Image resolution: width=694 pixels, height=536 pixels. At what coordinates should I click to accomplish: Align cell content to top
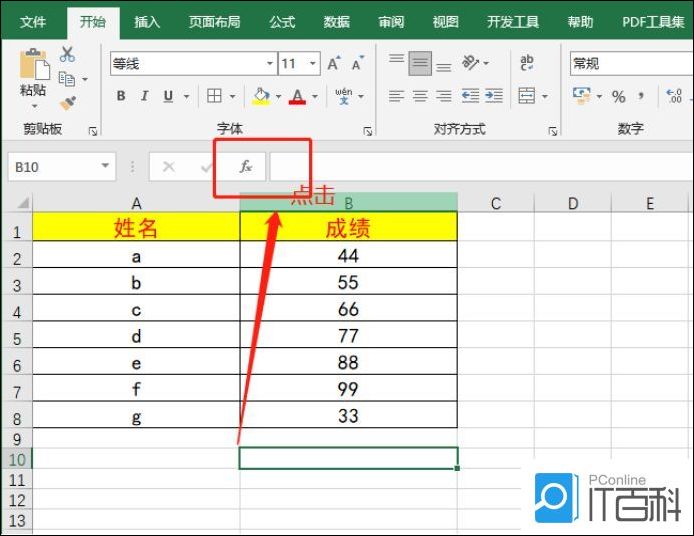point(396,59)
